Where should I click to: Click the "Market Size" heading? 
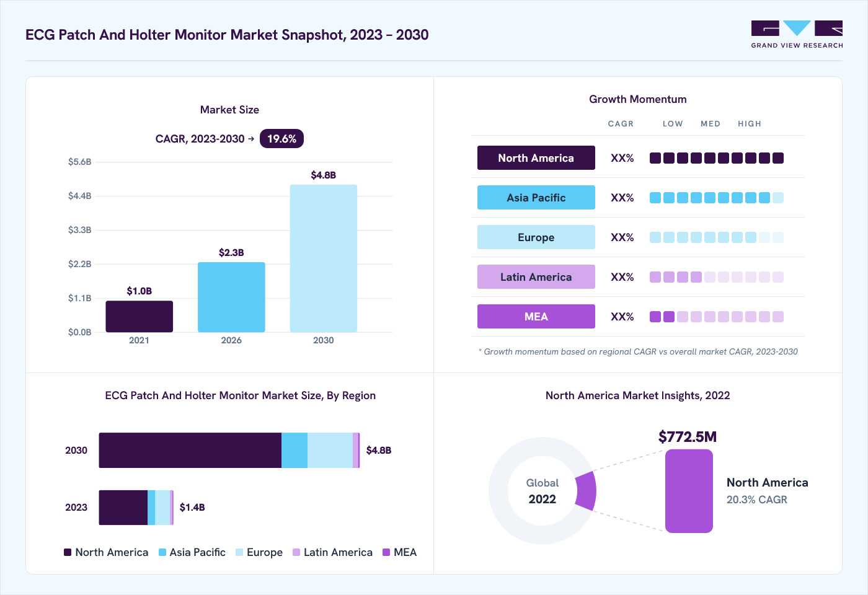229,110
